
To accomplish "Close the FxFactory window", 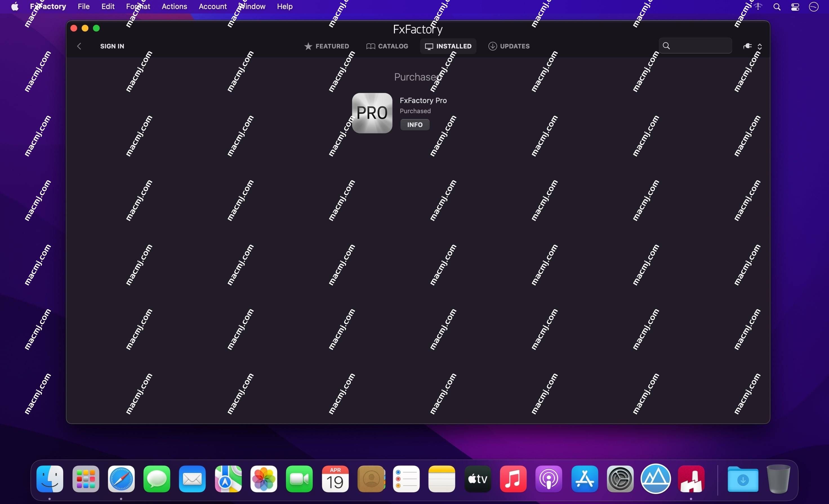I will point(74,28).
